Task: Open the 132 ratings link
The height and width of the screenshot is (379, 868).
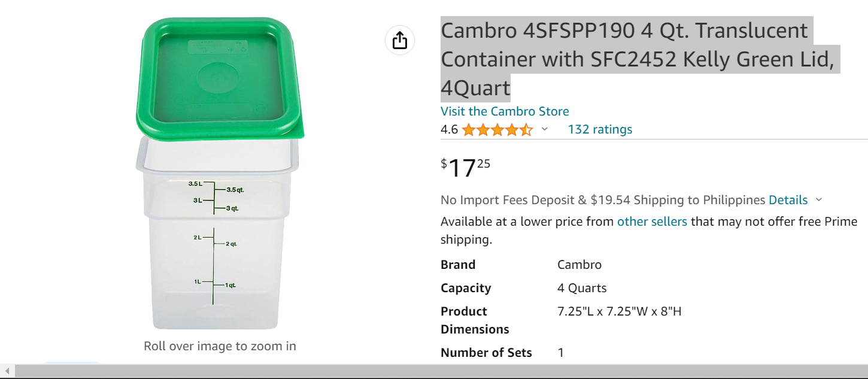Action: click(x=600, y=129)
